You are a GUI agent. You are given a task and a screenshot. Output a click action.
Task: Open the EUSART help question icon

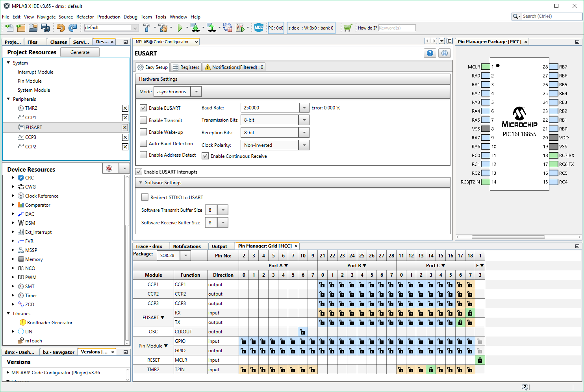click(x=430, y=53)
